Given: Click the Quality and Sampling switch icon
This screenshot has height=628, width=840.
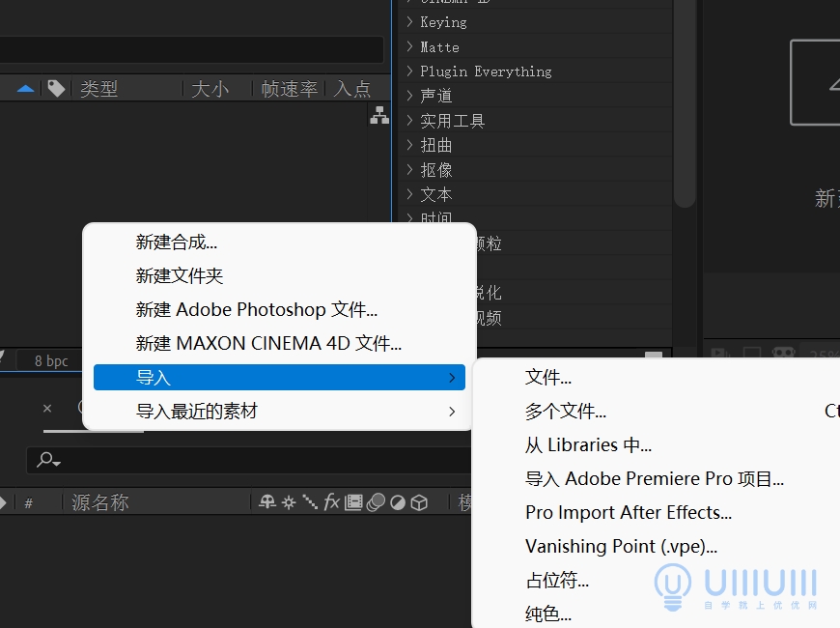Looking at the screenshot, I should click(310, 502).
